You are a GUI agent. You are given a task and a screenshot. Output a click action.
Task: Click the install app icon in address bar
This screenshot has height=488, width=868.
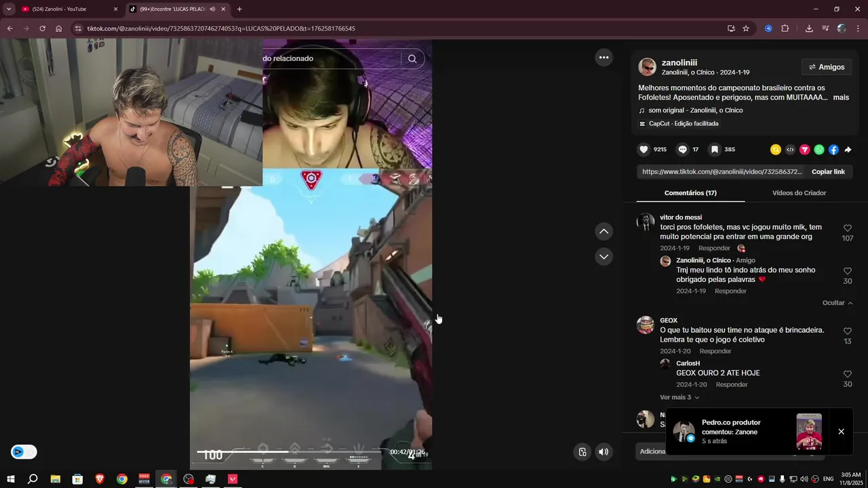pos(731,28)
